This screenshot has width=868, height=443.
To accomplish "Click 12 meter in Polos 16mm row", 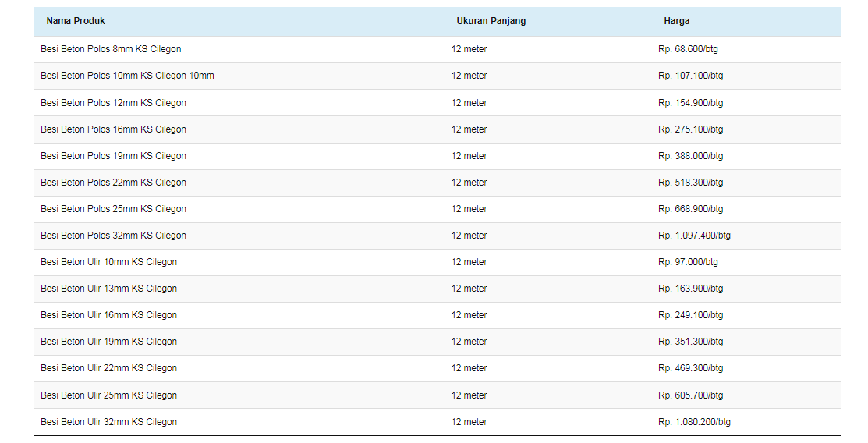I will [x=469, y=129].
